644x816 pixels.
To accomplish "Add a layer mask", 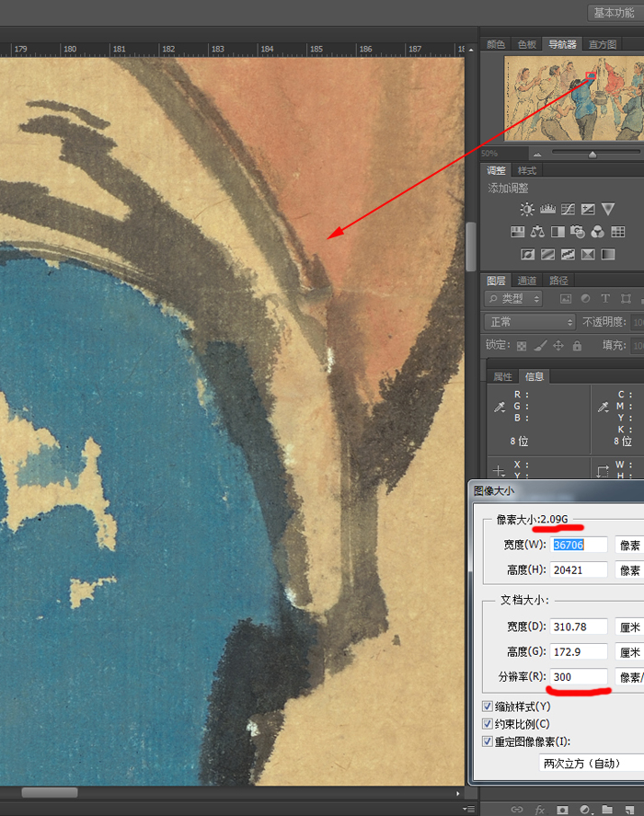I will click(x=562, y=810).
